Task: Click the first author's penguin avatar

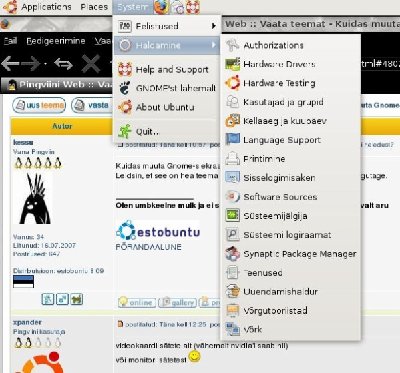Action: pos(35,199)
